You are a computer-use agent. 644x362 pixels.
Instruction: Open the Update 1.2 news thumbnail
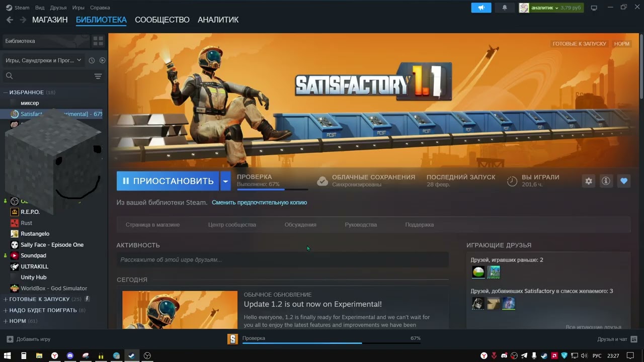180,310
